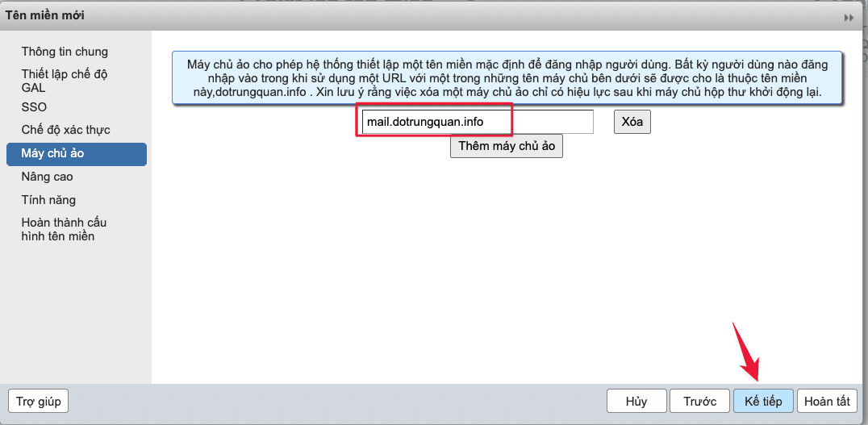Click the blue virtual host info message
The image size is (868, 425).
click(x=507, y=77)
